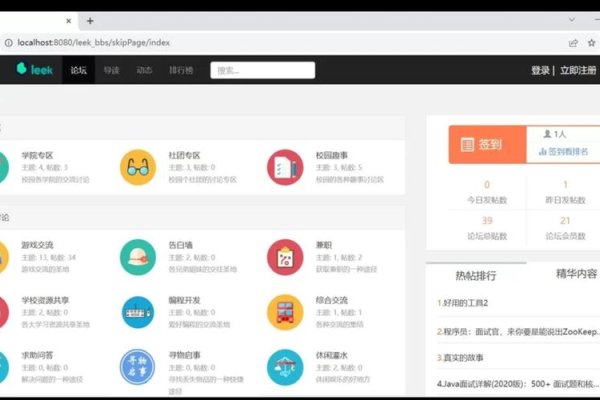The image size is (600, 400).
Task: Open the 动态 nav item
Action: (x=144, y=70)
